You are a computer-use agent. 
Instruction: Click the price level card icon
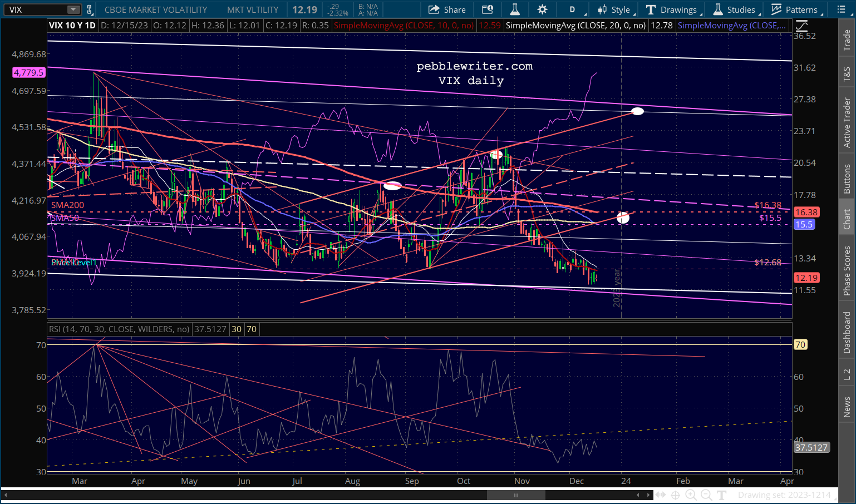click(488, 9)
